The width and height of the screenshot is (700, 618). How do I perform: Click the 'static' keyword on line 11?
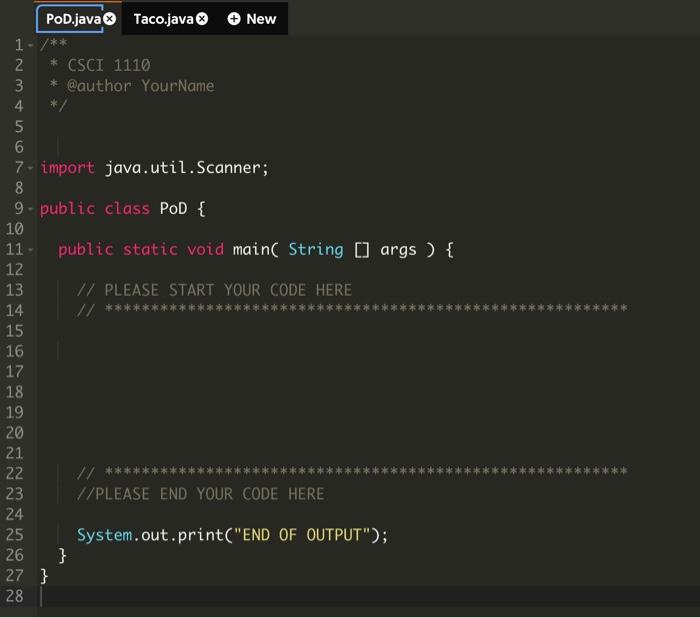pyautogui.click(x=150, y=250)
